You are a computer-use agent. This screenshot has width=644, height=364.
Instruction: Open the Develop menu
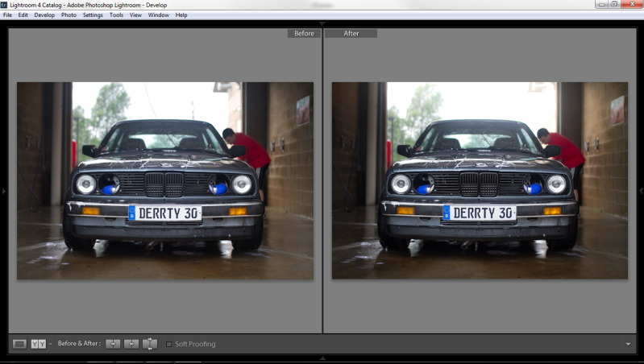point(44,14)
